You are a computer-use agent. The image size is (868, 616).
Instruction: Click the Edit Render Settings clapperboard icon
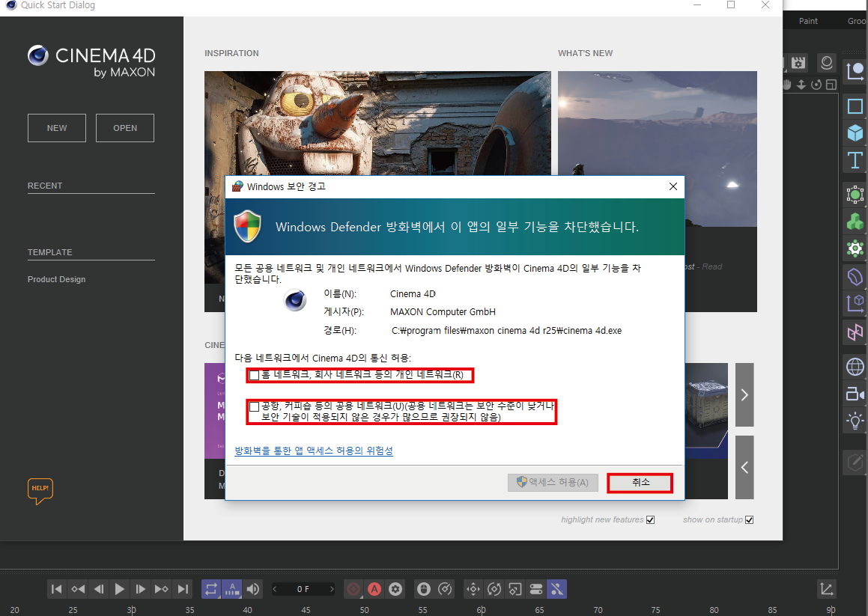[798, 63]
